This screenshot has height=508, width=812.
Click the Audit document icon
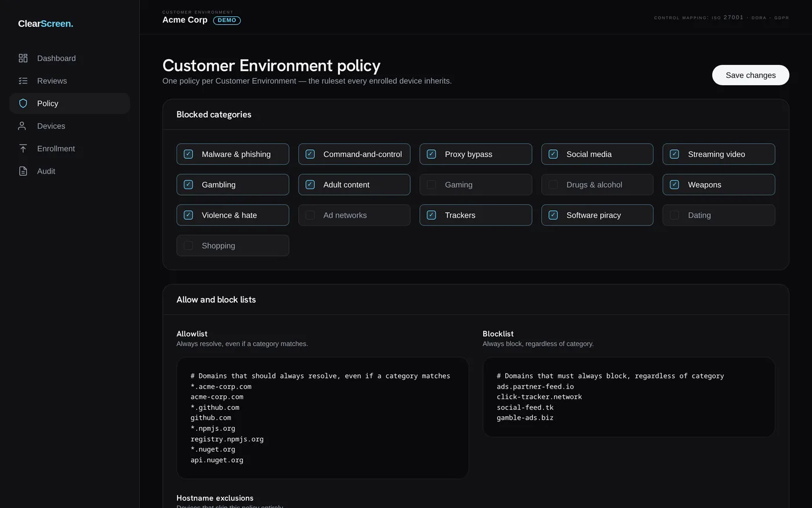click(x=23, y=171)
